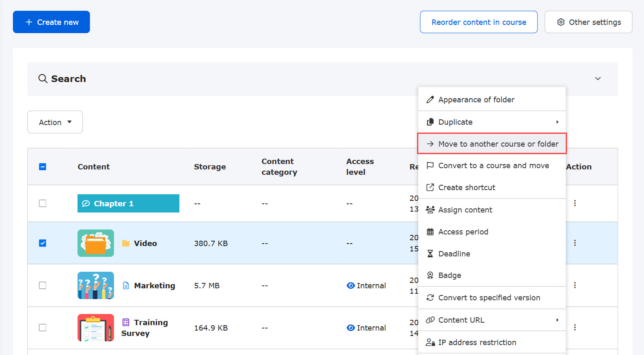
Task: Click the Assign content people icon
Action: pyautogui.click(x=430, y=210)
